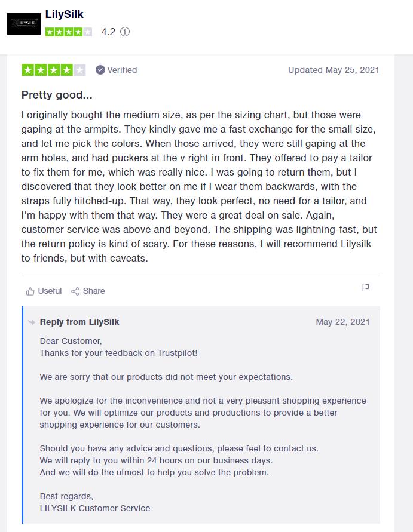This screenshot has height=532, width=413.
Task: Click the LilySilk logo thumbnail
Action: point(24,24)
